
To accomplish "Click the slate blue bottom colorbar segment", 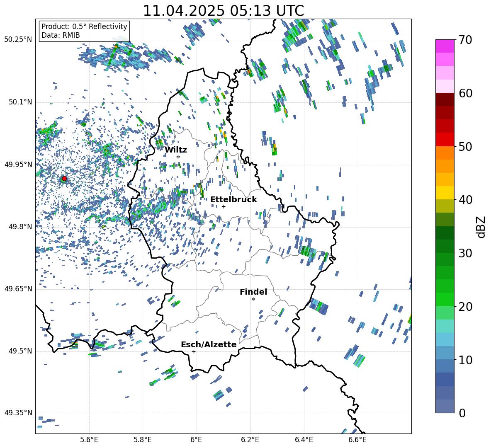I will [445, 406].
